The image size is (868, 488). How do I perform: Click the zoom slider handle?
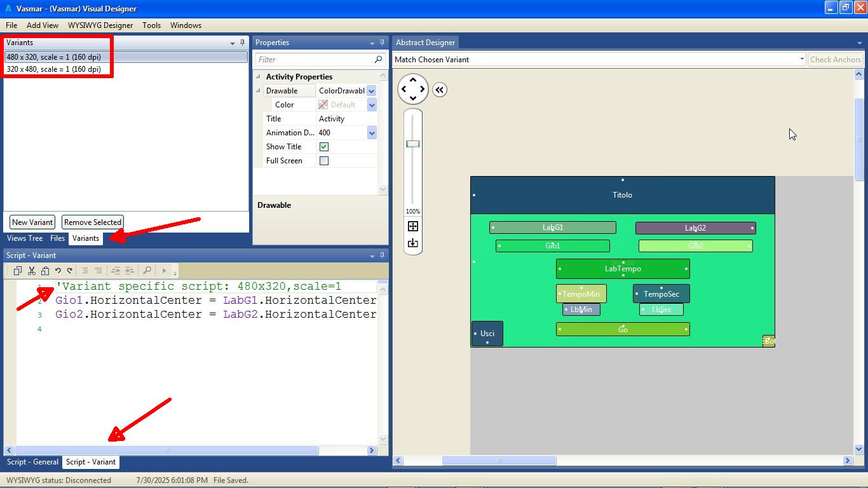click(x=413, y=144)
